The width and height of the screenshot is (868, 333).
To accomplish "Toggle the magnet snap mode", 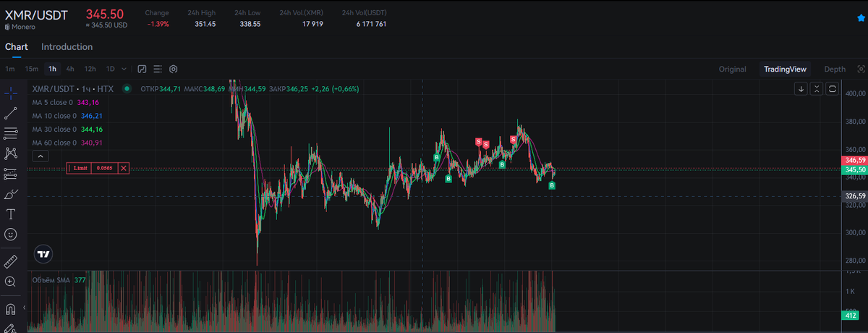I will (x=11, y=308).
